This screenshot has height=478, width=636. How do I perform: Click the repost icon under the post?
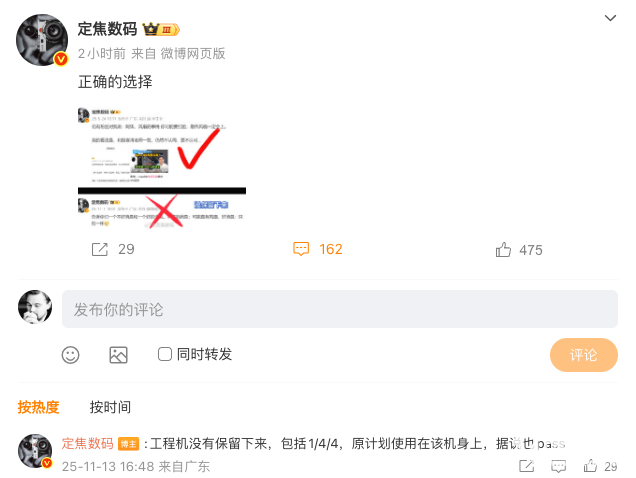(100, 250)
